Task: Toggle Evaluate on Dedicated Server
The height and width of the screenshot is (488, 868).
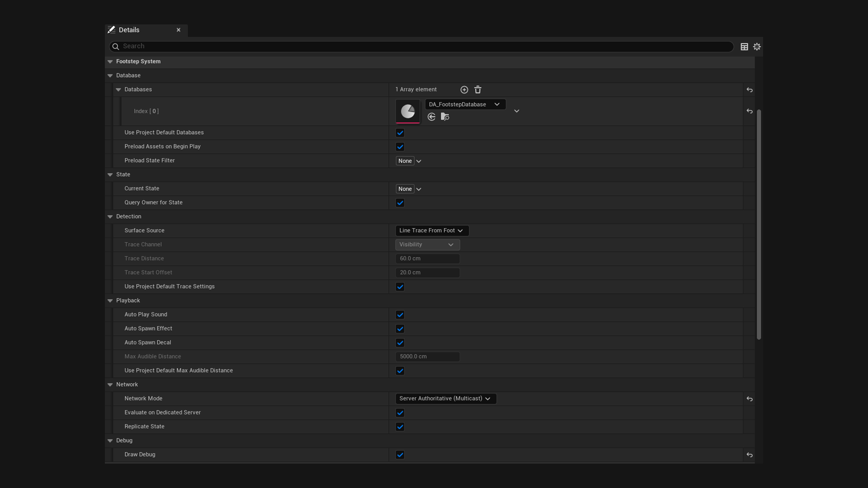Action: pos(400,413)
